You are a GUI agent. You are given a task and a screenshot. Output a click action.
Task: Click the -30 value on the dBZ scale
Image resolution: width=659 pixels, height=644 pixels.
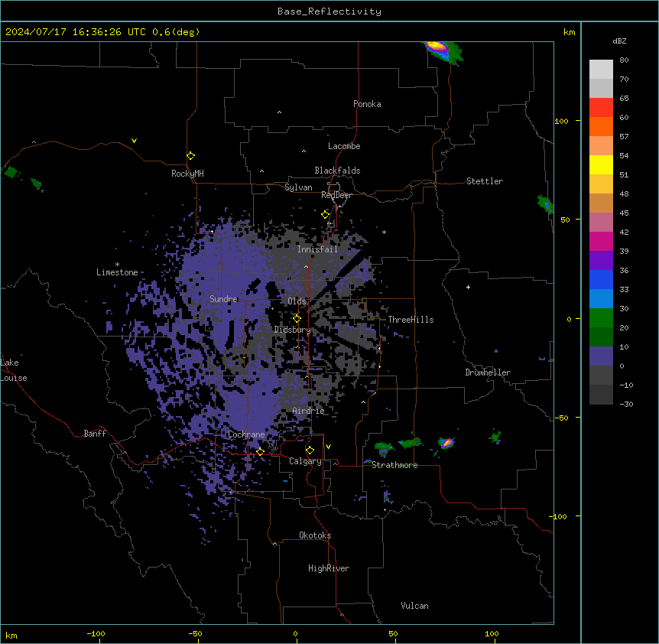pyautogui.click(x=626, y=404)
